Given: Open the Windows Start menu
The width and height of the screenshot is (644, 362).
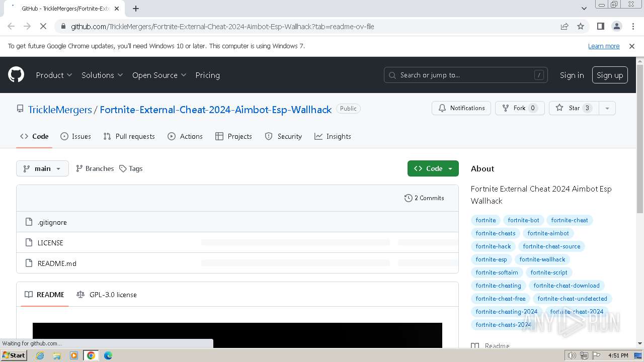Looking at the screenshot, I should pos(14,355).
